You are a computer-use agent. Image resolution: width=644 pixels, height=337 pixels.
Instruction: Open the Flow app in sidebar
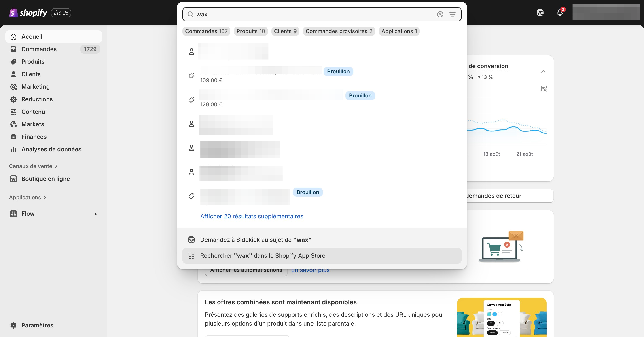click(x=53, y=214)
